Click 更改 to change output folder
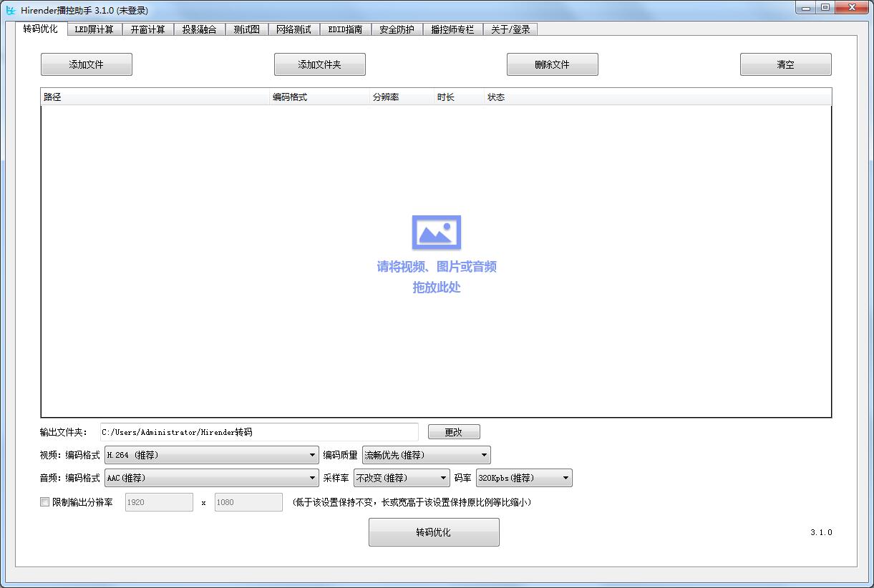874x588 pixels. [454, 432]
